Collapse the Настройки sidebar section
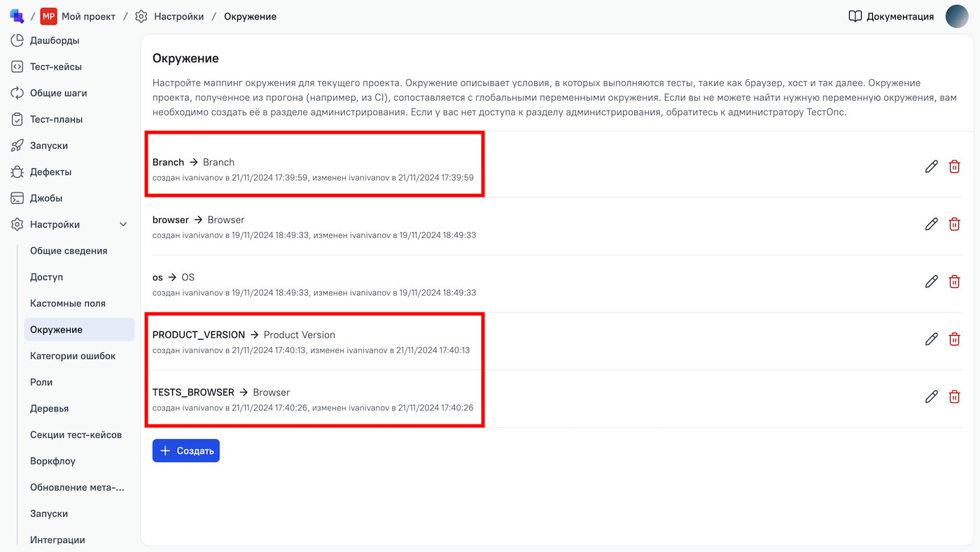This screenshot has height=552, width=980. click(x=123, y=225)
